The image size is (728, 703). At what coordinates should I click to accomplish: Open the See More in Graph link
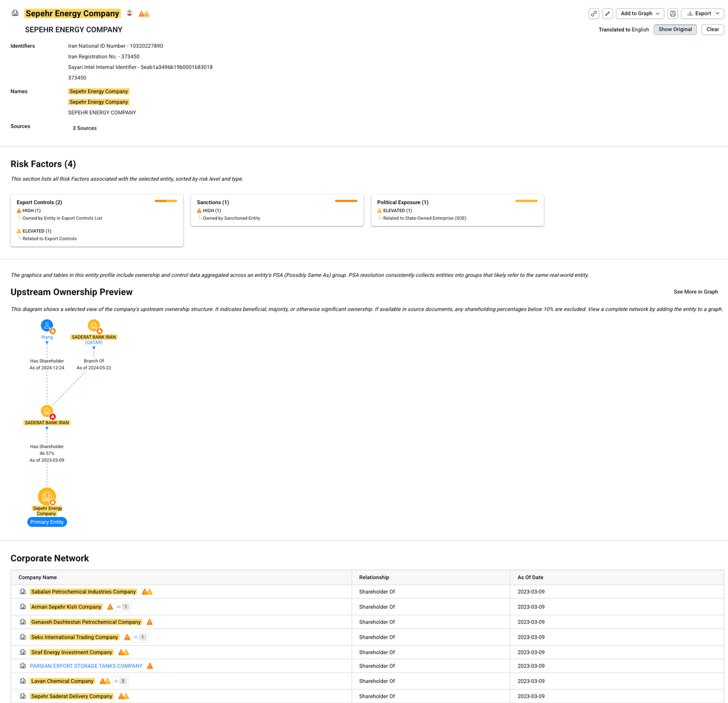[695, 292]
